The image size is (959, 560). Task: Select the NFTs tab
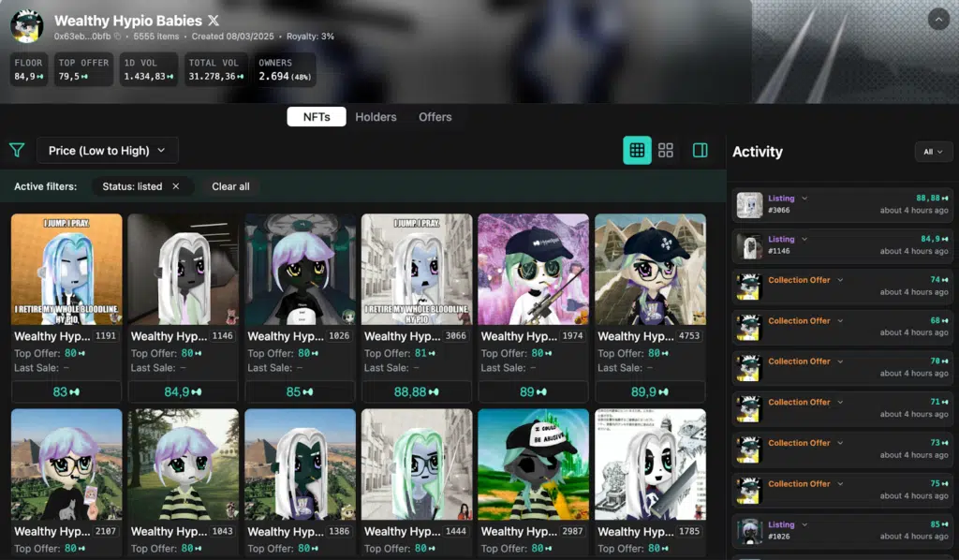[317, 117]
